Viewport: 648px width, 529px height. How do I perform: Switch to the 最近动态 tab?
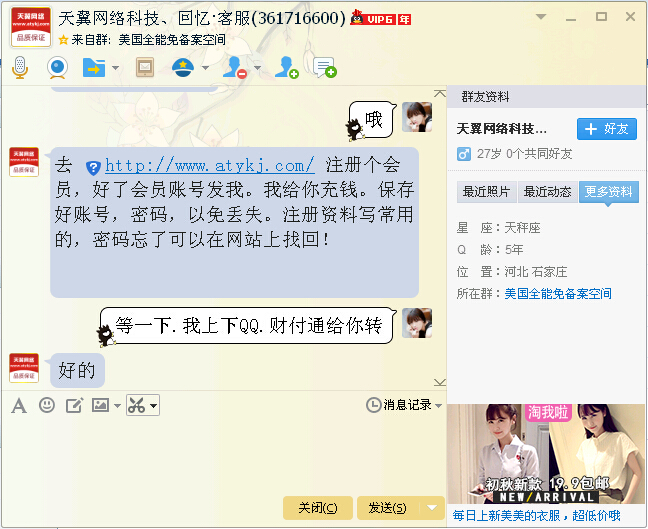point(548,192)
